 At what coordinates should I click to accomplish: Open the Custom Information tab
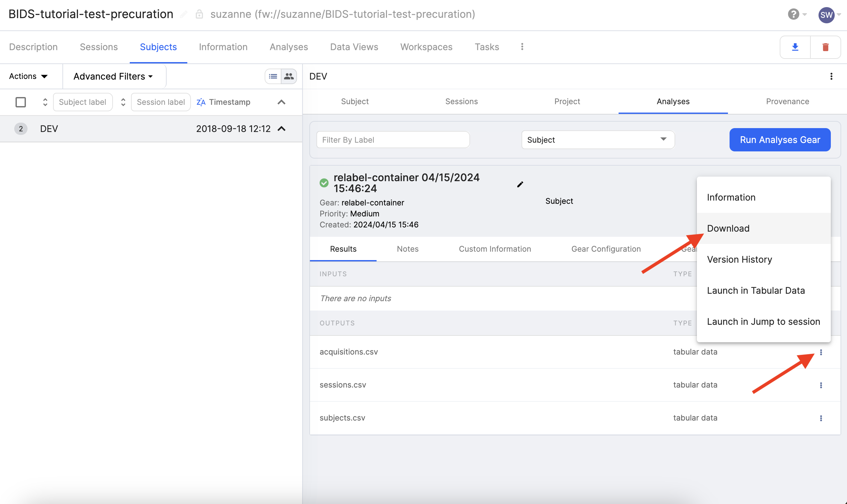495,249
